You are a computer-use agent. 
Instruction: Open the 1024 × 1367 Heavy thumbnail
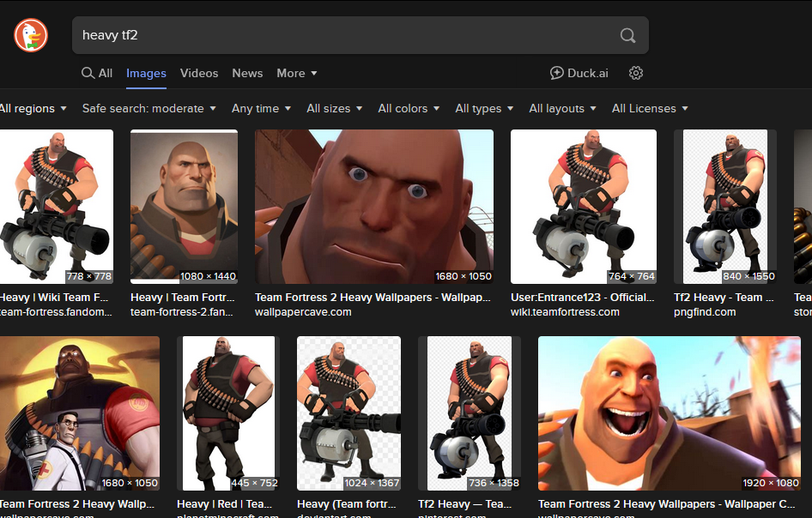(x=348, y=413)
